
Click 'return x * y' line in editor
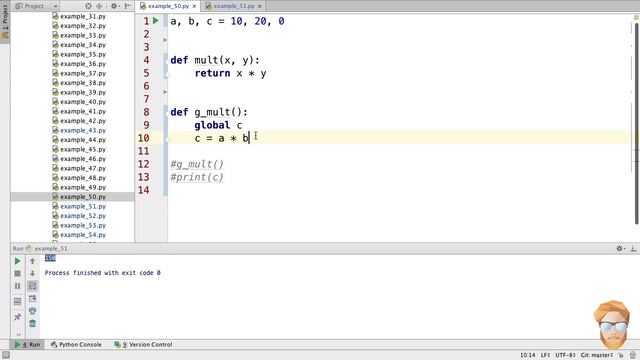click(230, 73)
